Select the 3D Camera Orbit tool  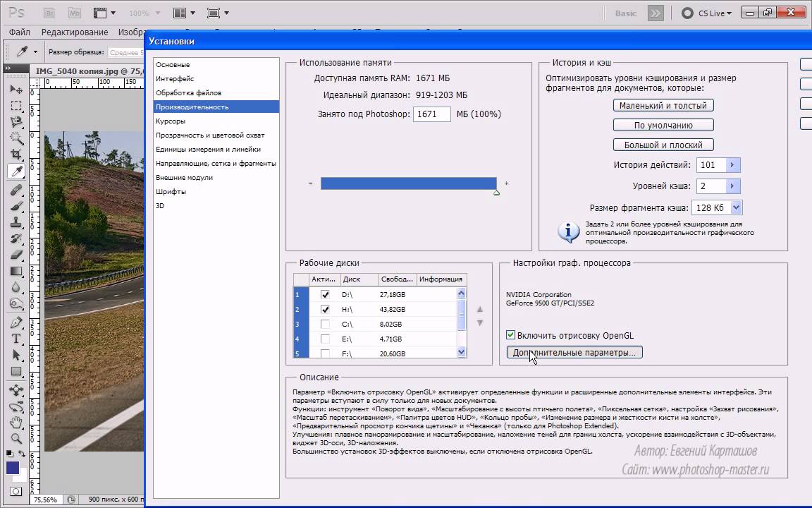16,406
